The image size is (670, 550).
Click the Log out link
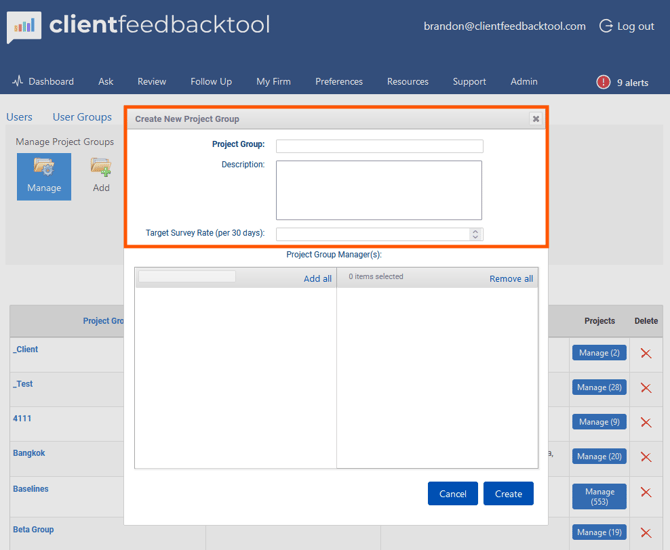click(635, 26)
